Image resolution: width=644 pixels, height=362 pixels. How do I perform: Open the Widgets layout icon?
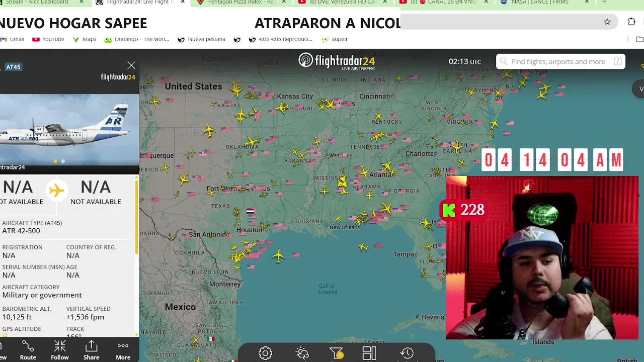click(x=369, y=353)
